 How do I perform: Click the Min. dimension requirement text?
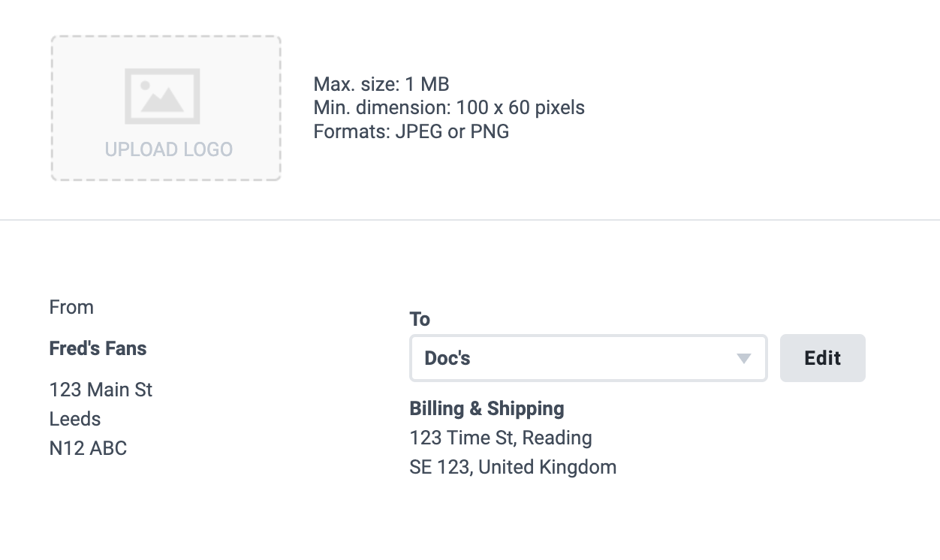tap(449, 107)
